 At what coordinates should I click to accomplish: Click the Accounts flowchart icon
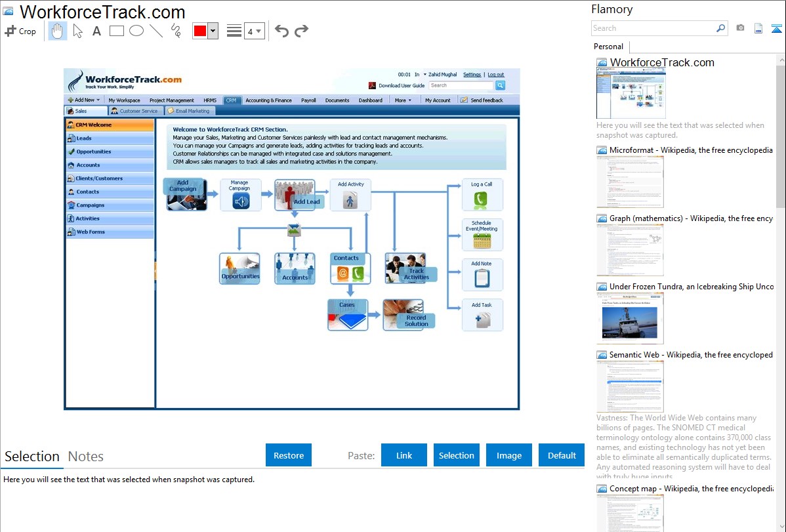tap(295, 269)
